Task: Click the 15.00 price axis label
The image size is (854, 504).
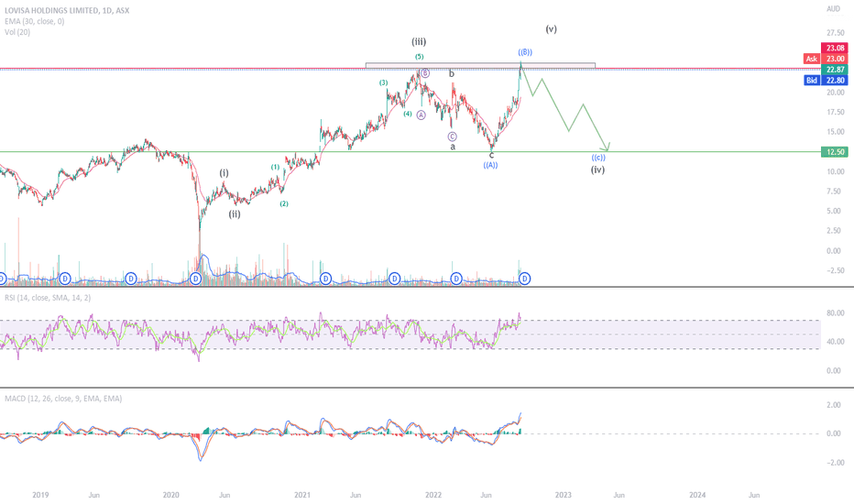Action: point(836,132)
